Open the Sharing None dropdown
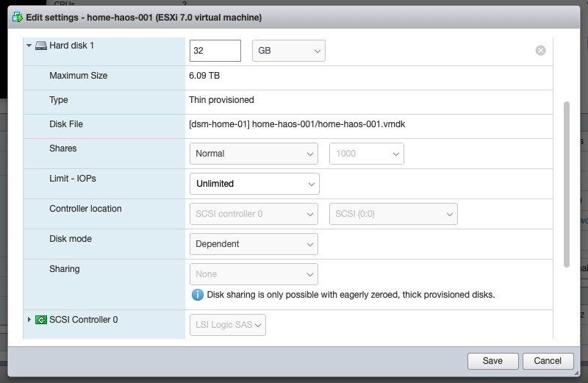588x383 pixels. 254,274
